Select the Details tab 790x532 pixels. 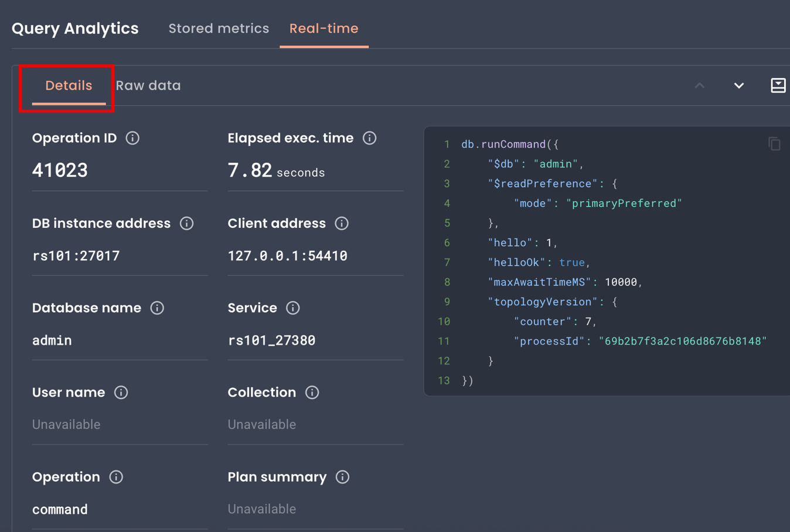click(69, 86)
